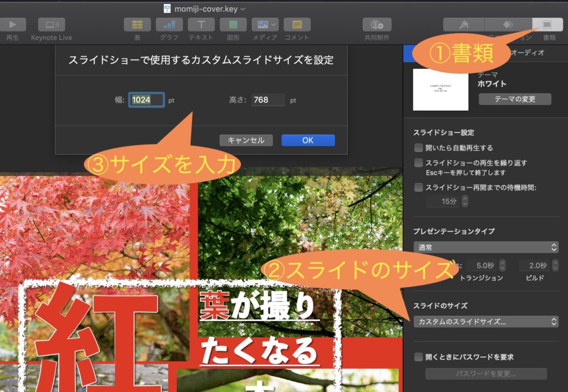Image resolution: width=568 pixels, height=392 pixels.
Task: Add a chart with the グラフ icon
Action: [x=169, y=24]
